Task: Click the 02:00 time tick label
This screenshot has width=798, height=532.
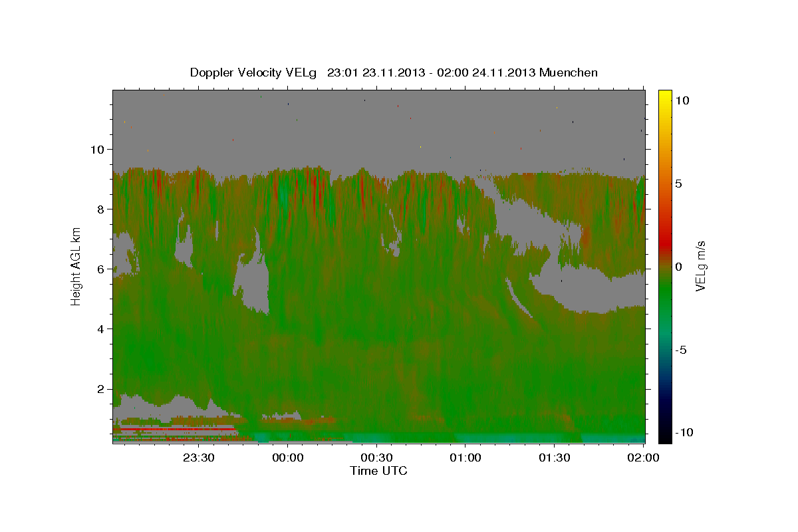Action: pos(644,458)
